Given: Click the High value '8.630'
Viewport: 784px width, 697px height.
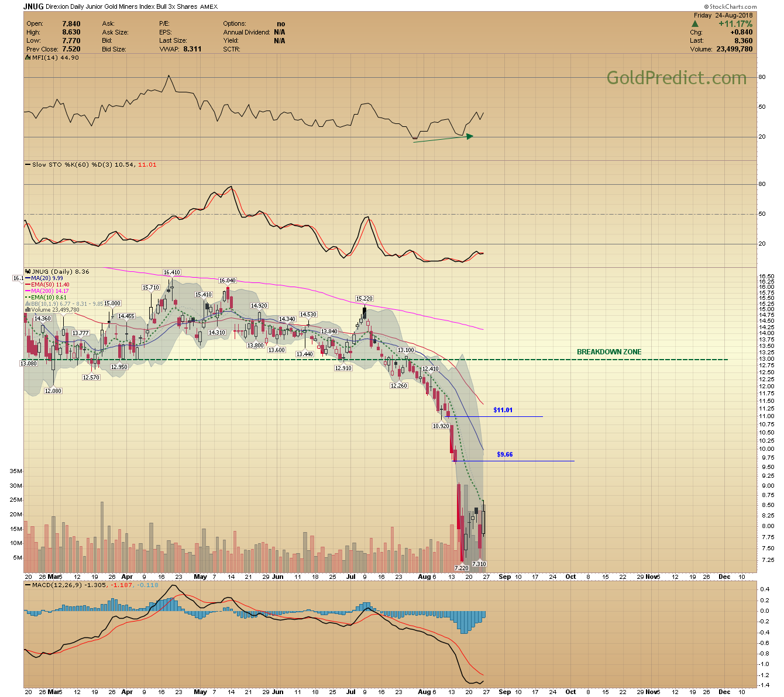Looking at the screenshot, I should pos(71,32).
